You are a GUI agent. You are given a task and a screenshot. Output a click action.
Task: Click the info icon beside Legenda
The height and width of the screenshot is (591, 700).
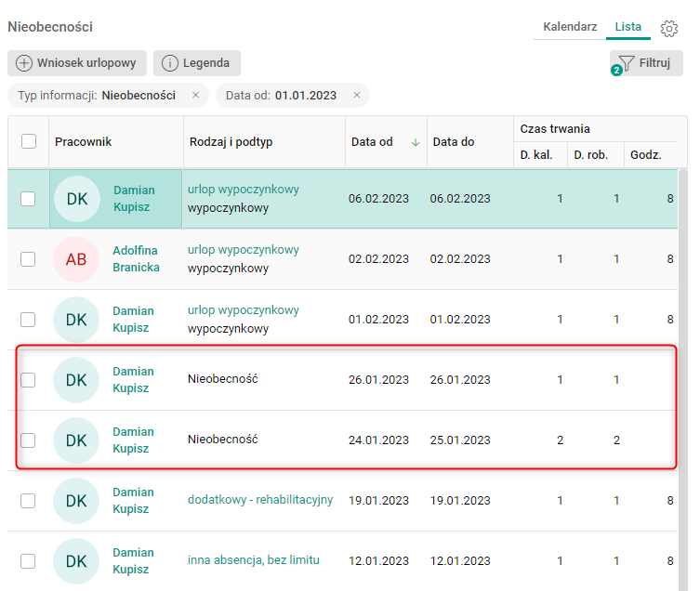pyautogui.click(x=170, y=63)
